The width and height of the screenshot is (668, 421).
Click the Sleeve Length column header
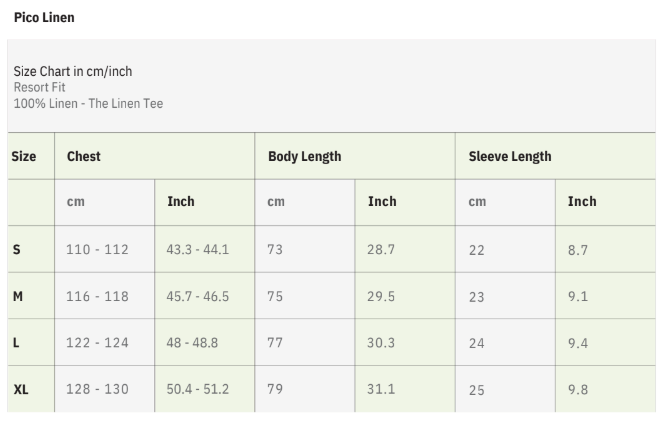[510, 156]
